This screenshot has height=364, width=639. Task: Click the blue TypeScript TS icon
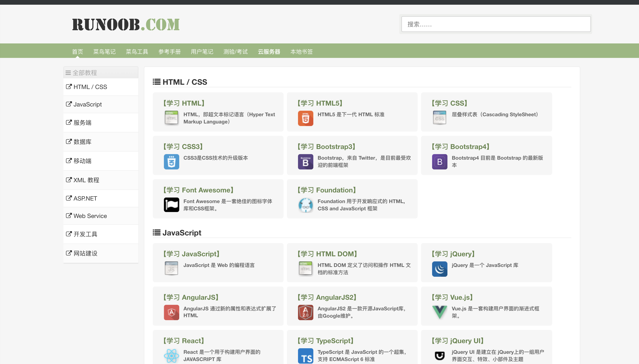click(x=305, y=356)
